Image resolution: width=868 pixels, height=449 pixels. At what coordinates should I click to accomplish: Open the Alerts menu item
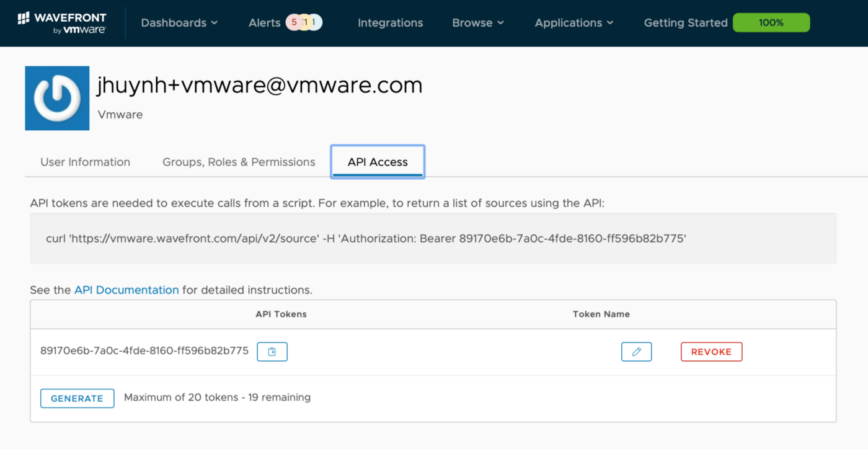tap(265, 22)
